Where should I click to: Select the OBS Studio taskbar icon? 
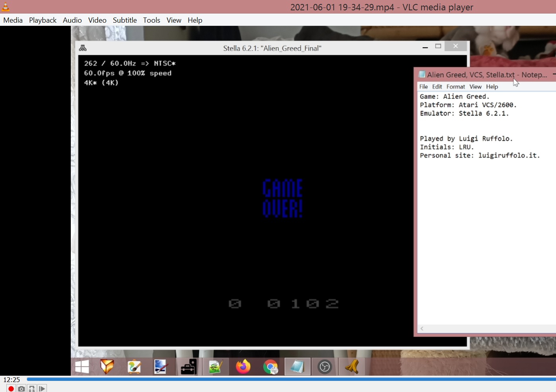pyautogui.click(x=325, y=367)
